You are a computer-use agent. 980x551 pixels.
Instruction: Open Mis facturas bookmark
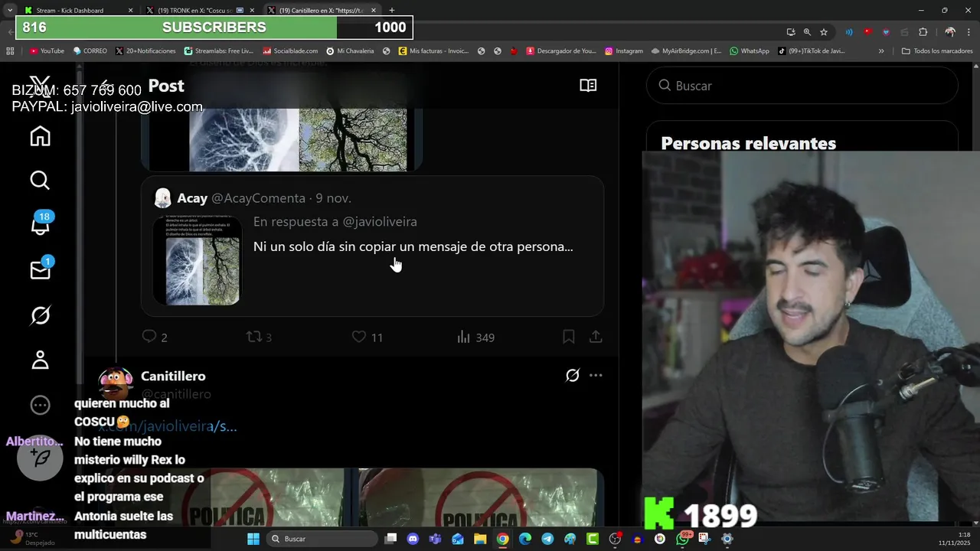tap(433, 51)
